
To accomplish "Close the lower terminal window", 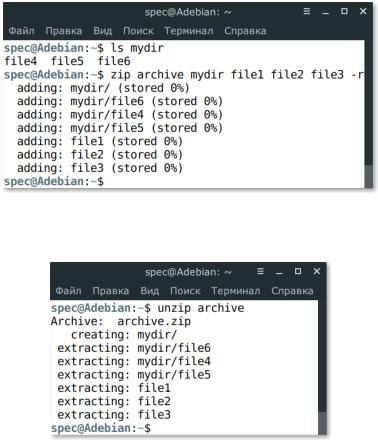I will click(317, 271).
